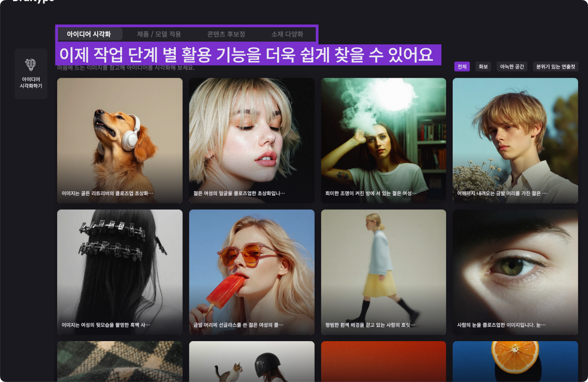The height and width of the screenshot is (382, 588).
Task: Open the orange slice on blue thumbnail
Action: click(x=515, y=361)
